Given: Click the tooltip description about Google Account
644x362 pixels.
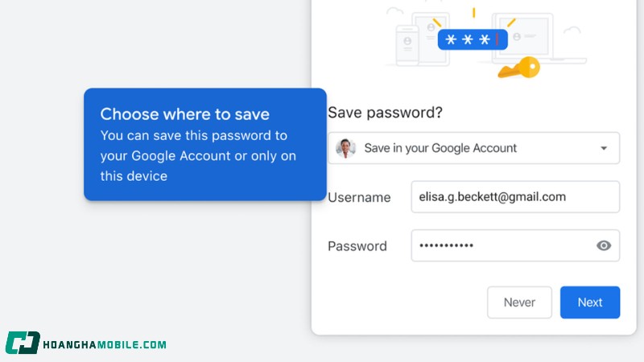Looking at the screenshot, I should [x=198, y=155].
